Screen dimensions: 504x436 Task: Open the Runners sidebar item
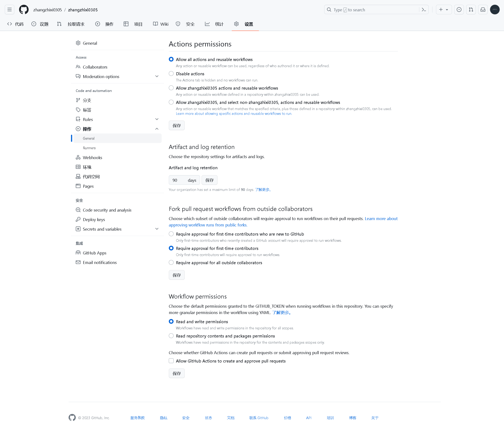coord(89,148)
